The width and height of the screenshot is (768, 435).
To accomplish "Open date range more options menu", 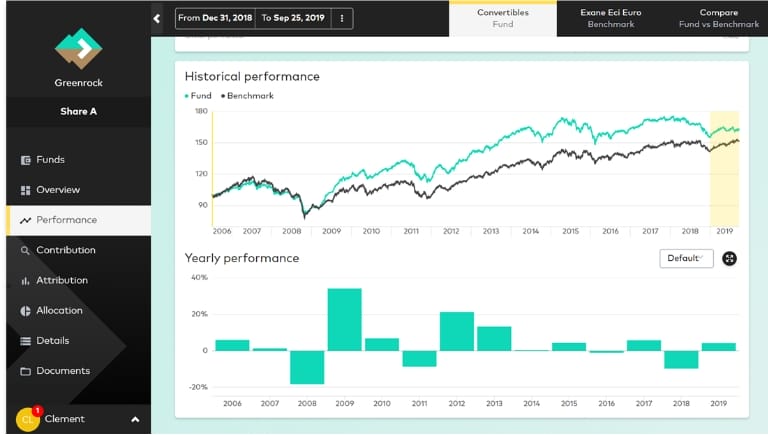I will (342, 18).
